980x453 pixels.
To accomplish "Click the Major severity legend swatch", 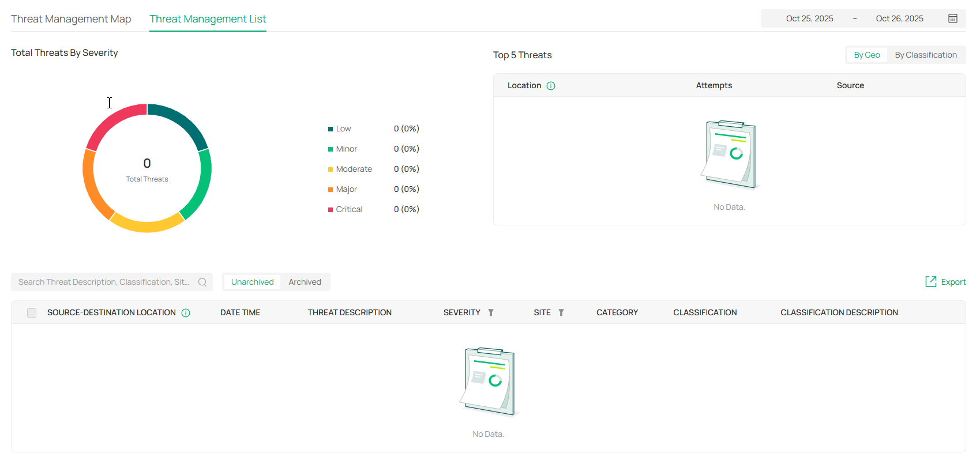I will pyautogui.click(x=331, y=190).
